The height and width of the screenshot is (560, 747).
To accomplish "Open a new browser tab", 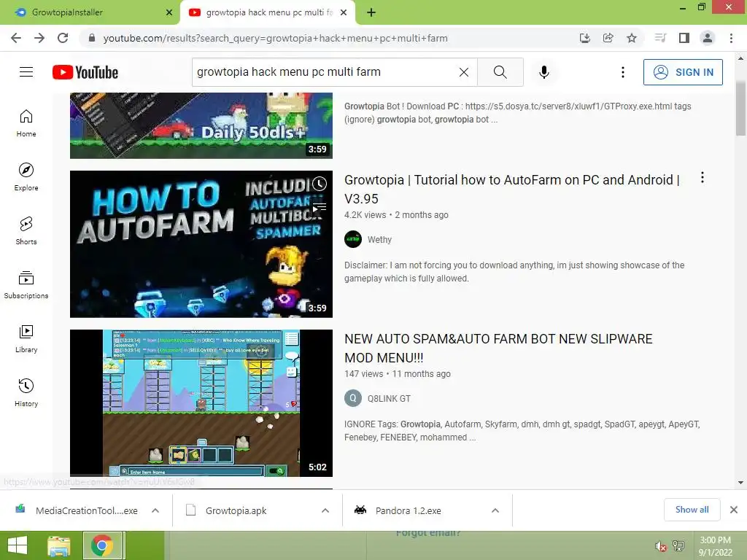I will pyautogui.click(x=371, y=13).
